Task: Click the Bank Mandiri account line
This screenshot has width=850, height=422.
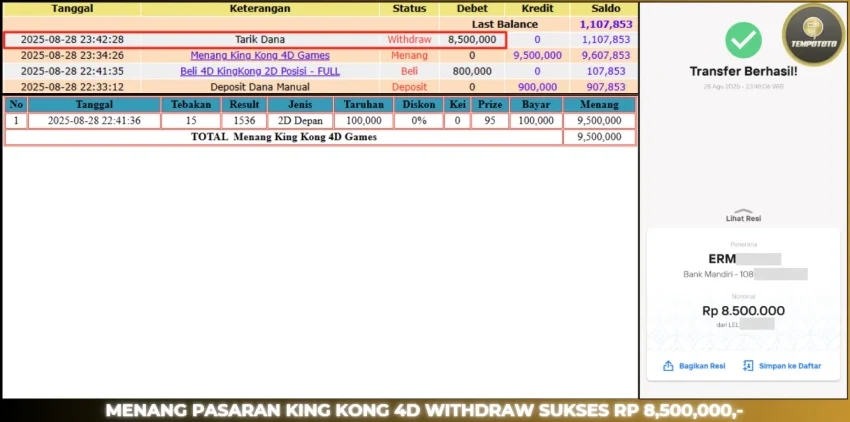Action: [x=718, y=274]
